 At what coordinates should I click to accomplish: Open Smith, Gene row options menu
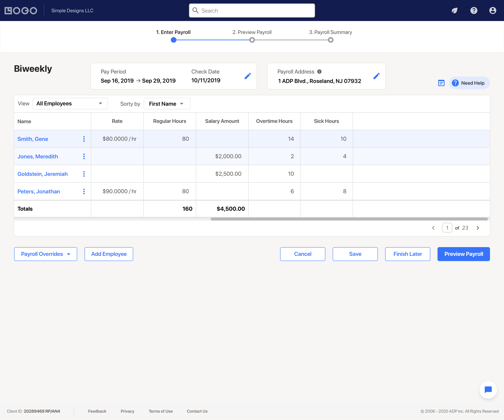pyautogui.click(x=84, y=139)
